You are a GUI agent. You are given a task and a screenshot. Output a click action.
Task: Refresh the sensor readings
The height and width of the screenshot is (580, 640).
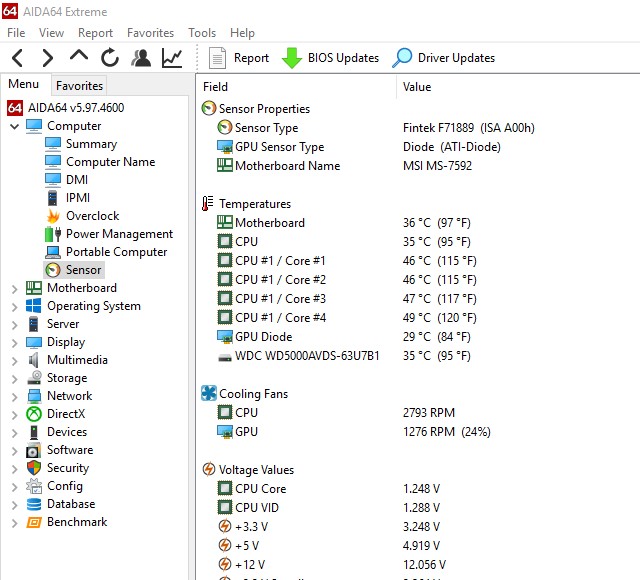(x=110, y=58)
